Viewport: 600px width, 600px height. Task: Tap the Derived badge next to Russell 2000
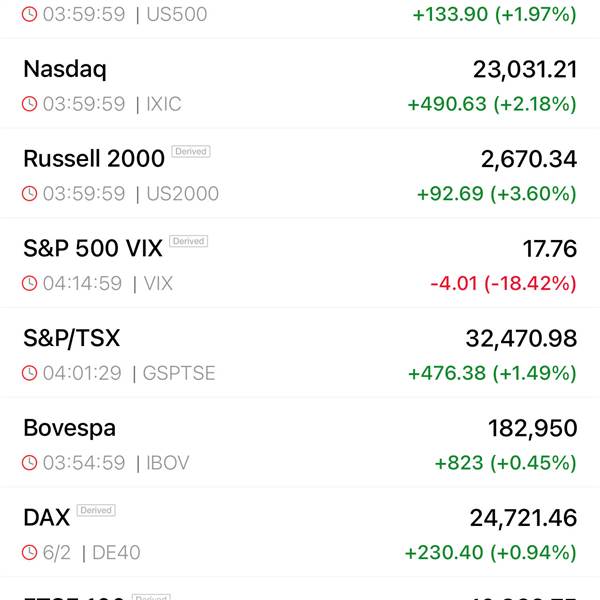click(190, 152)
